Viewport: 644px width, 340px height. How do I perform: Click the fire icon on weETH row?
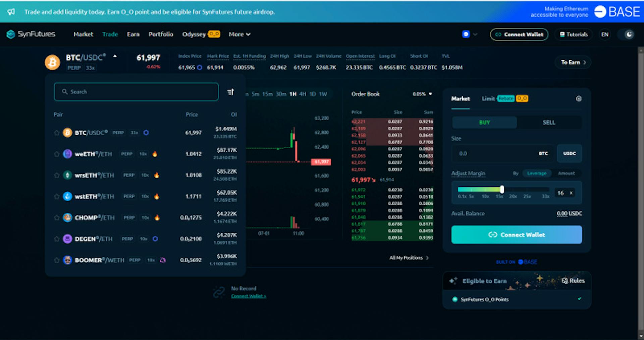pyautogui.click(x=155, y=154)
